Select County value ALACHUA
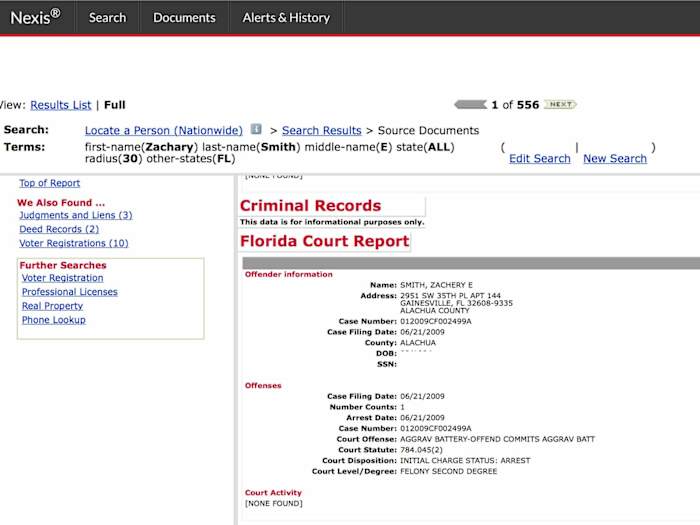 coord(418,343)
